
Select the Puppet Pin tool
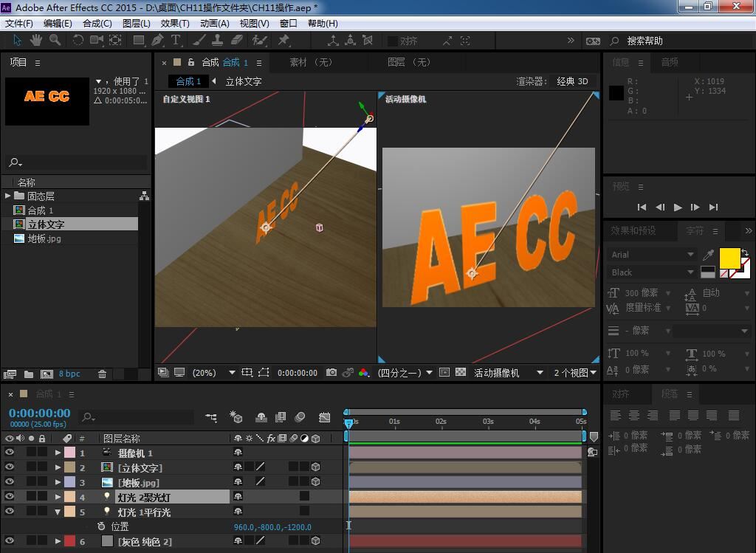click(x=284, y=41)
